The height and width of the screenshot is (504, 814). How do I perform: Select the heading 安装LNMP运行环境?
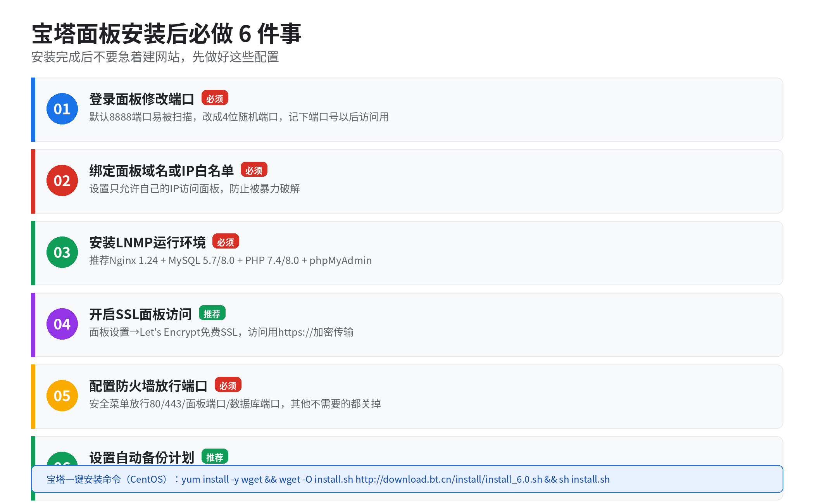coord(147,243)
